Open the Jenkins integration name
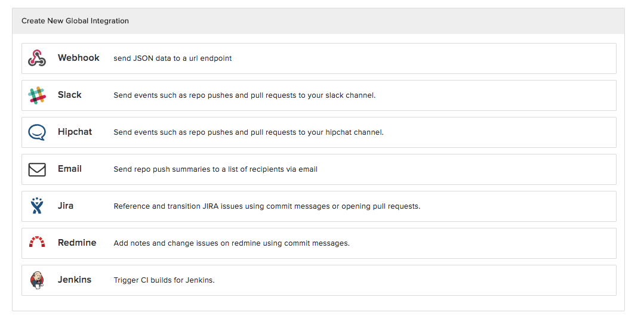The height and width of the screenshot is (328, 644). [75, 280]
